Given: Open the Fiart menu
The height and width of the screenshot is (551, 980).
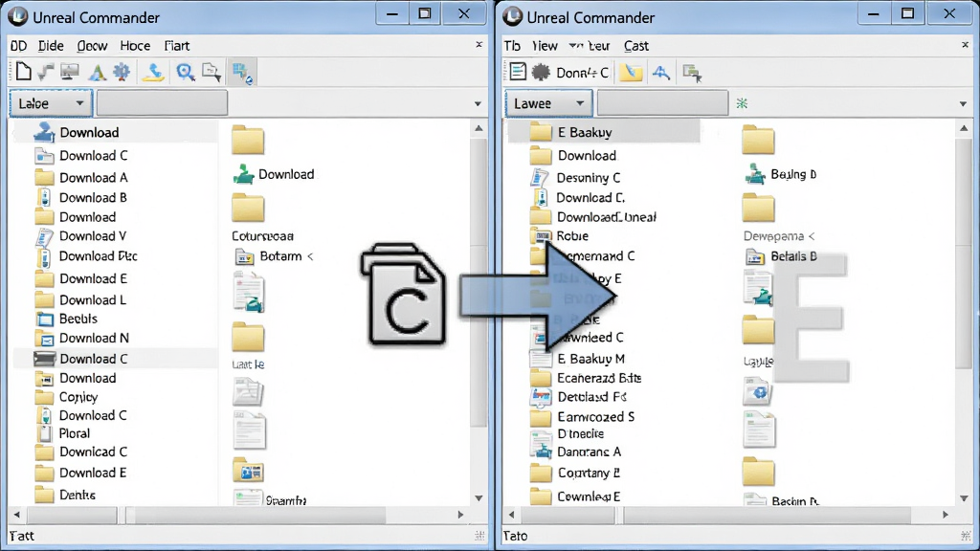Looking at the screenshot, I should [177, 46].
